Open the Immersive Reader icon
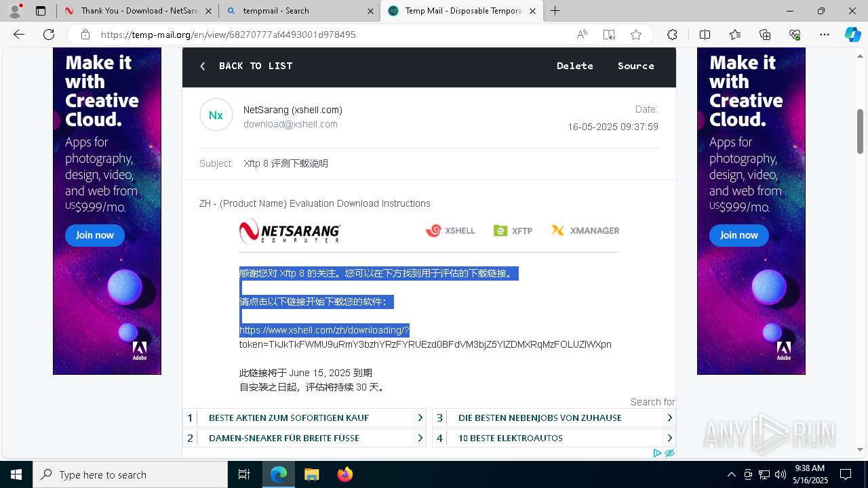Screen dimensions: 868x488 click(609, 35)
